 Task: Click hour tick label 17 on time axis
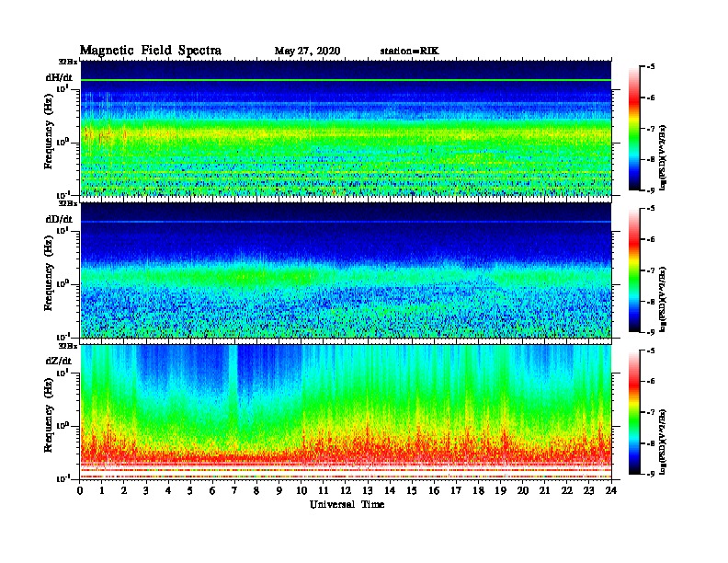point(457,490)
